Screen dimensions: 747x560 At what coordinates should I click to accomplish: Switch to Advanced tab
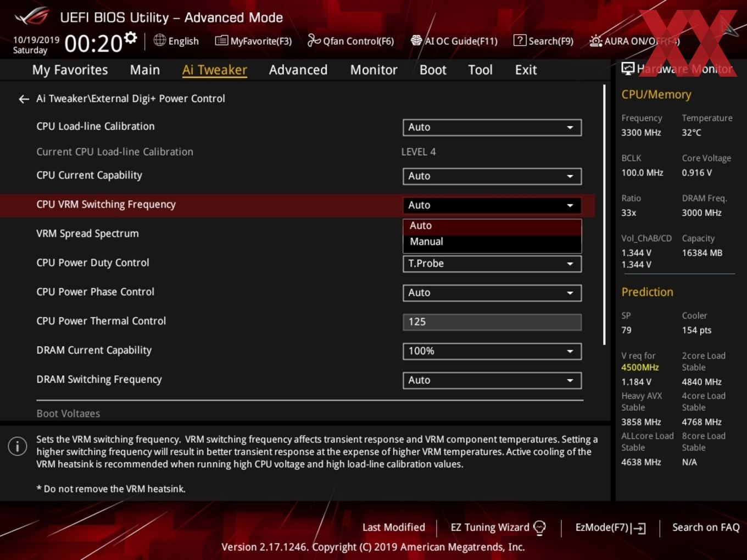tap(298, 70)
